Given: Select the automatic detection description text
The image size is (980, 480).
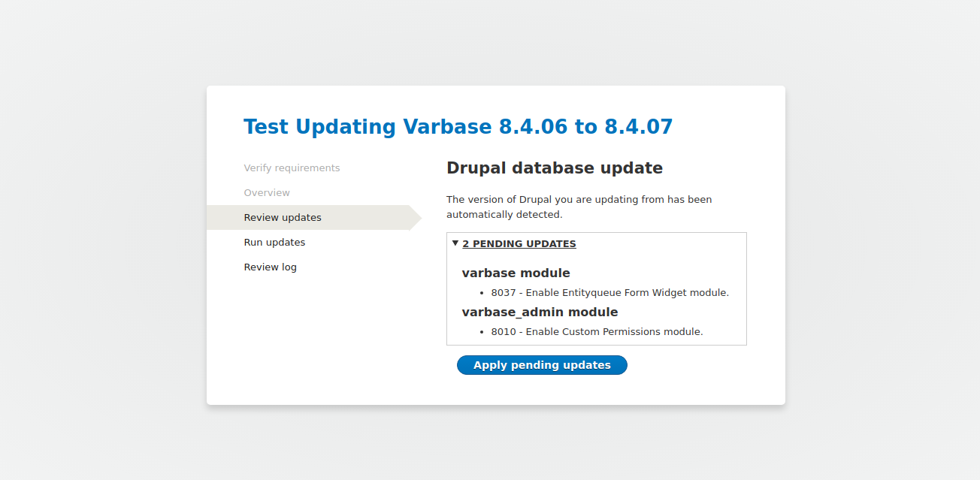Looking at the screenshot, I should tap(579, 207).
